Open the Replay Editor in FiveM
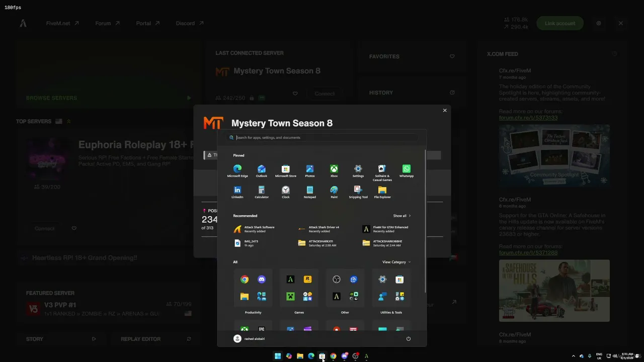This screenshot has height=362, width=644. (x=156, y=339)
